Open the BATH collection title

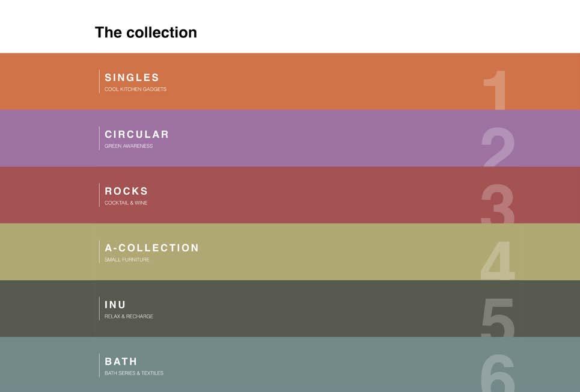click(x=121, y=361)
